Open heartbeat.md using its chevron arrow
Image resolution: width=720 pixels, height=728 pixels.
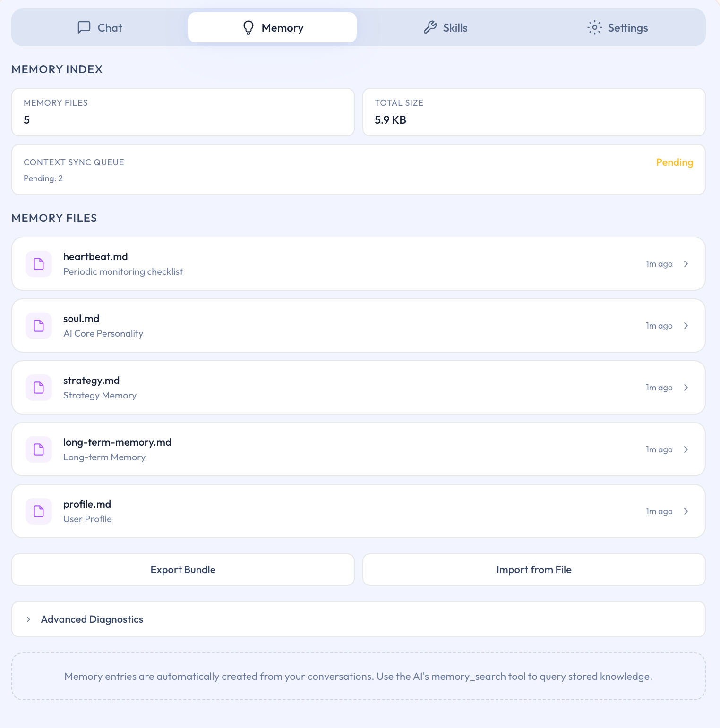click(x=686, y=264)
